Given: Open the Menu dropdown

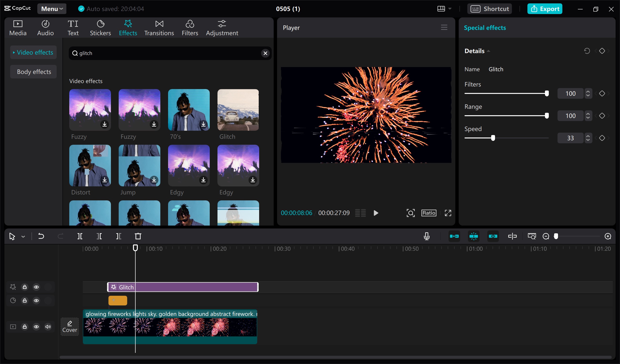Looking at the screenshot, I should pyautogui.click(x=52, y=9).
